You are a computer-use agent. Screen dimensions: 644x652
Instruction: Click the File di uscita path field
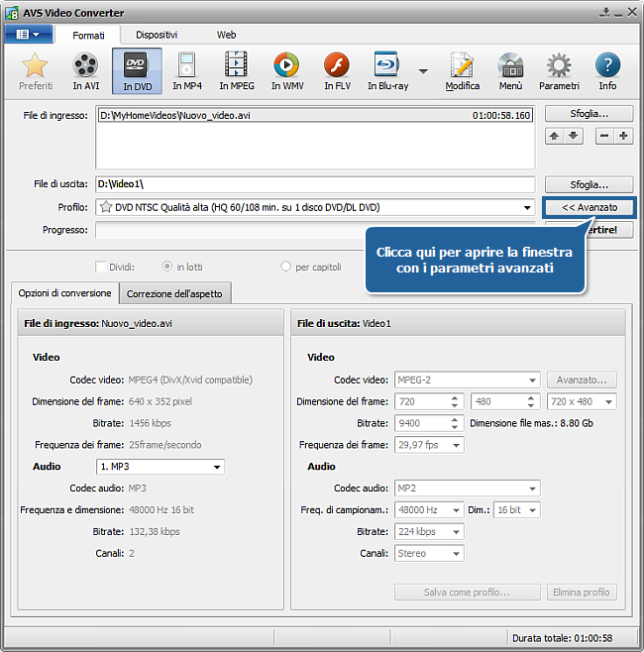pyautogui.click(x=314, y=184)
